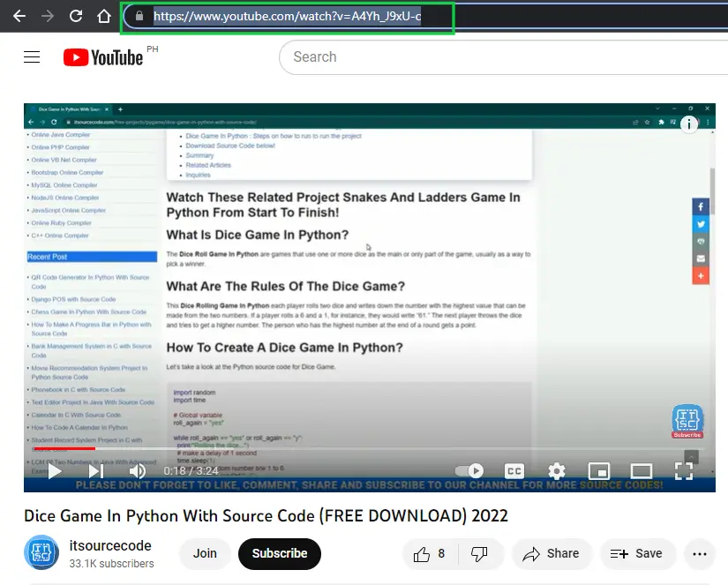Open the YouTube logo home link

[x=103, y=57]
